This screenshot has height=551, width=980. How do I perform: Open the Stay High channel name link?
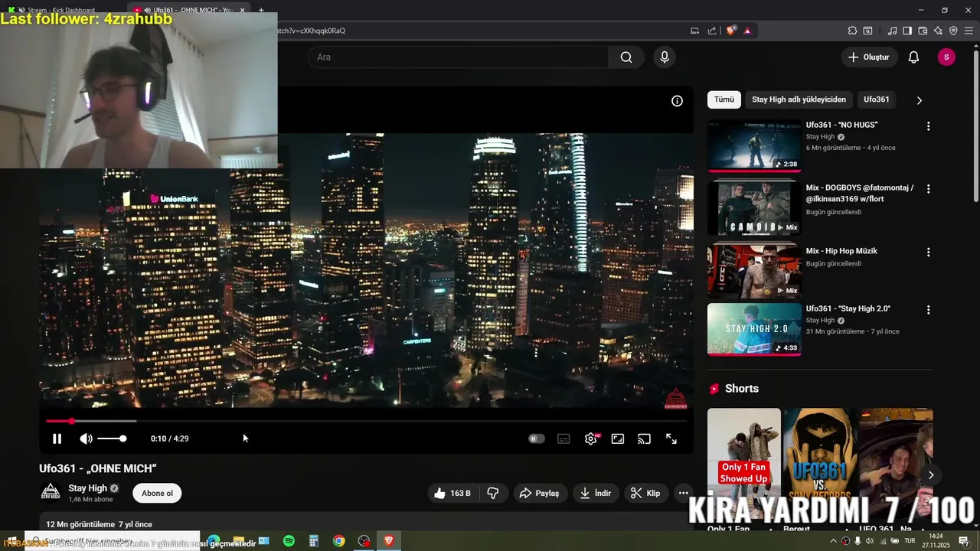[x=88, y=488]
